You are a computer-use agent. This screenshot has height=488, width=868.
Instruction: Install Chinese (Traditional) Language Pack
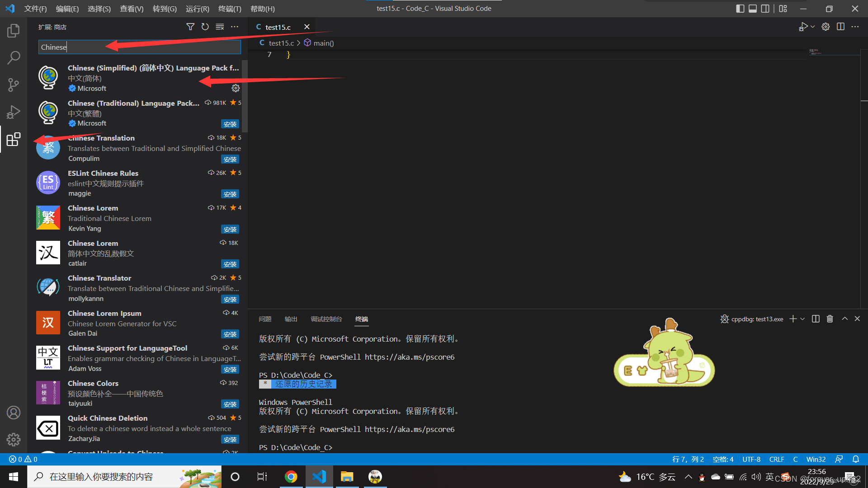[230, 124]
